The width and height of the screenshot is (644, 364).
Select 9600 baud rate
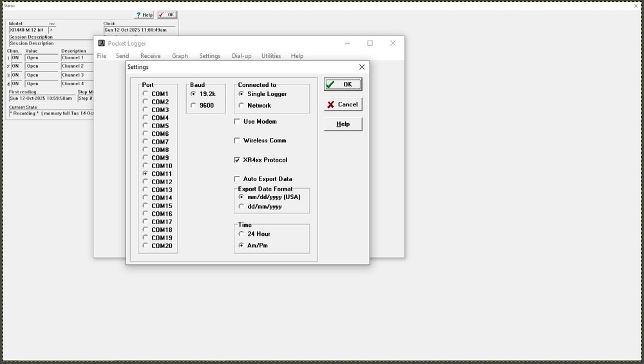coord(193,106)
